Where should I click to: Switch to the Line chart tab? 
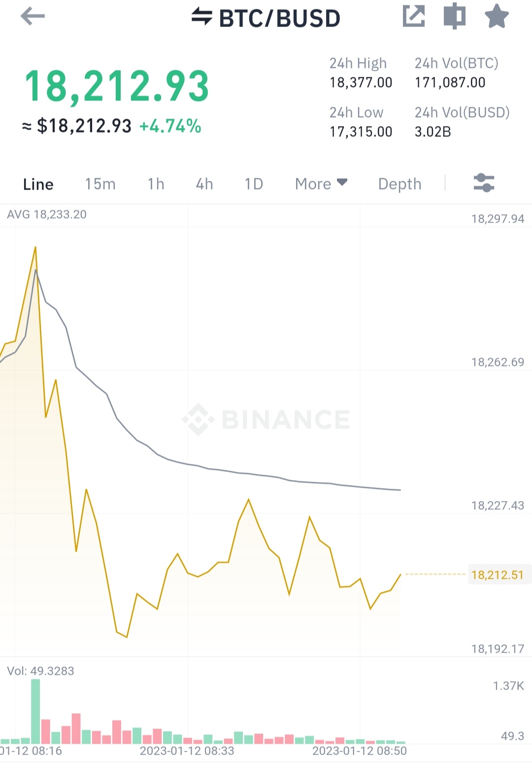38,184
